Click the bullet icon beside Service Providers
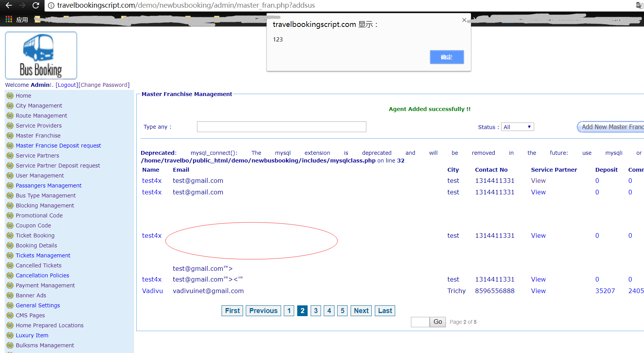The width and height of the screenshot is (644, 353). click(x=10, y=126)
